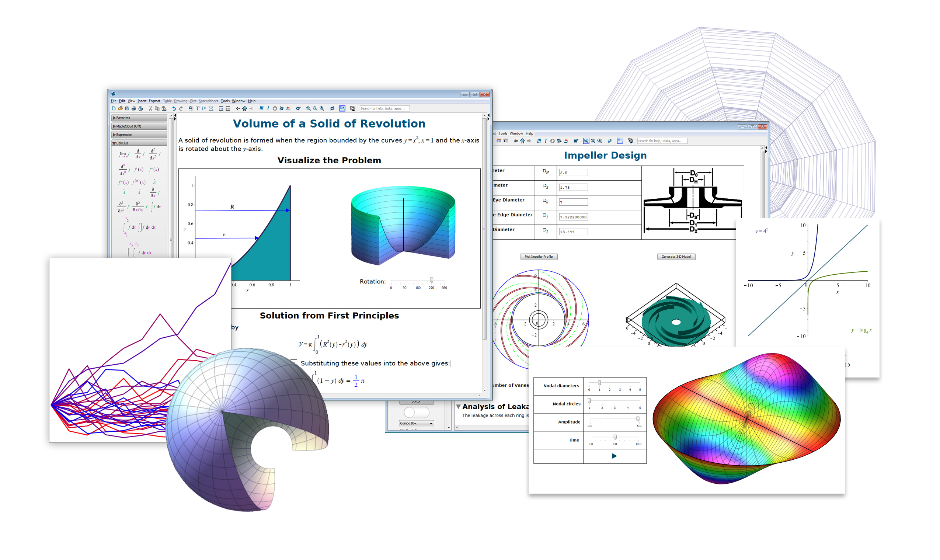Image resolution: width=940 pixels, height=560 pixels.
Task: Click the Generate 3-D Model button
Action: pos(676,257)
